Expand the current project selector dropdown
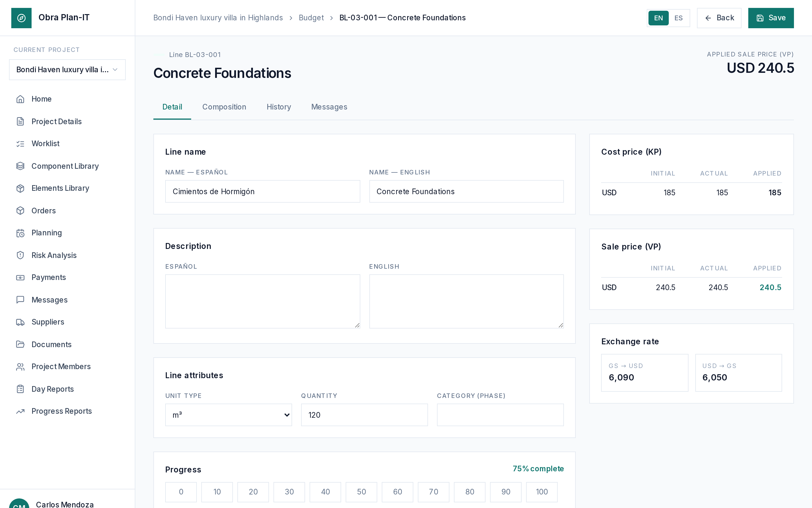812x508 pixels. coord(67,69)
